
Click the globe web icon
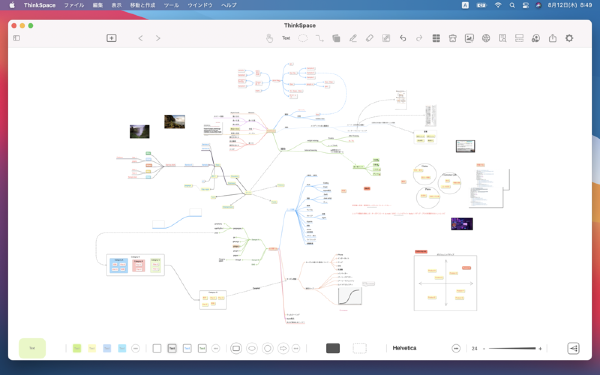[486, 38]
